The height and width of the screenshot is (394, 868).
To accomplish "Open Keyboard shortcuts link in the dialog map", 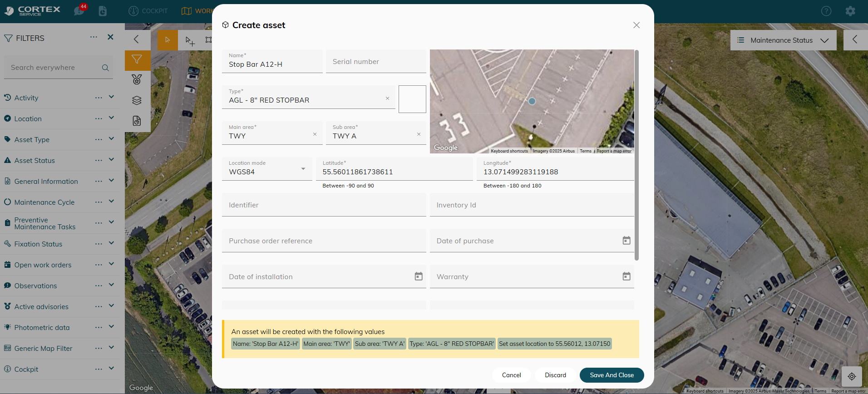I will pyautogui.click(x=509, y=151).
